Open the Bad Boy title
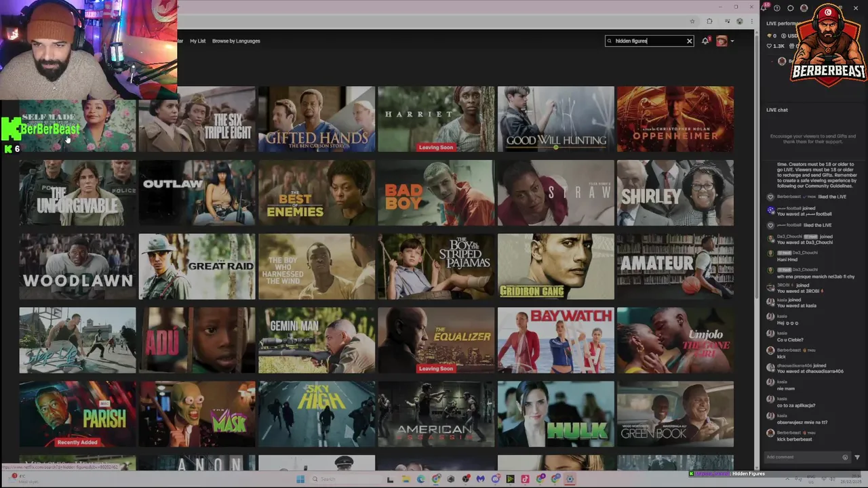This screenshot has height=488, width=868. pos(436,193)
